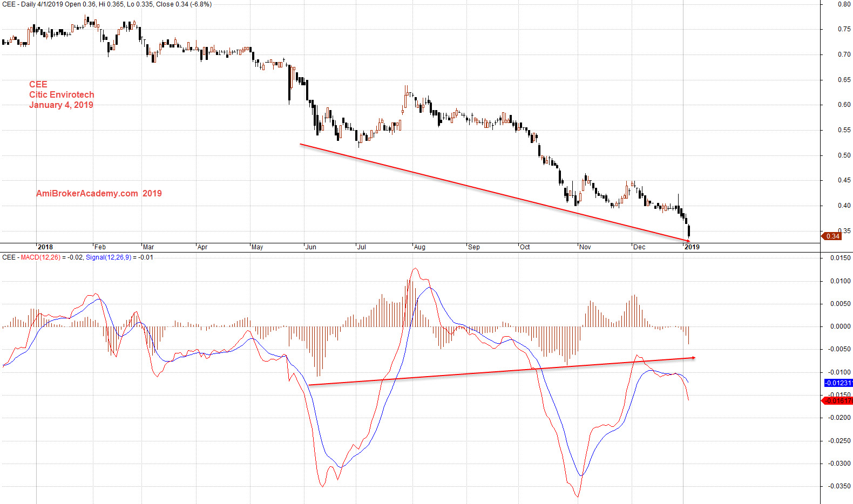
Task: Click the -0.0100 MACD axis label
Action: [x=840, y=372]
